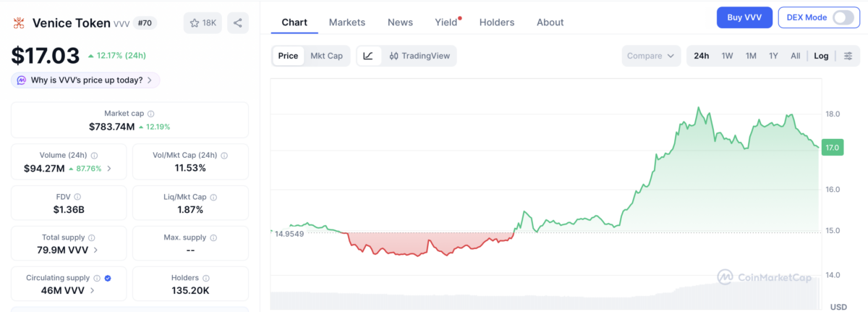Click info icon beside Market cap

(x=150, y=114)
